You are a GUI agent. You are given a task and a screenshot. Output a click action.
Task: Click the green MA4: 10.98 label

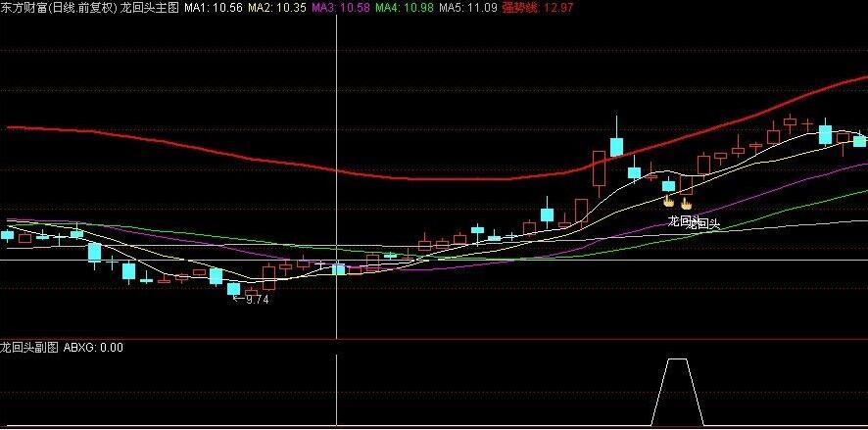(x=405, y=7)
